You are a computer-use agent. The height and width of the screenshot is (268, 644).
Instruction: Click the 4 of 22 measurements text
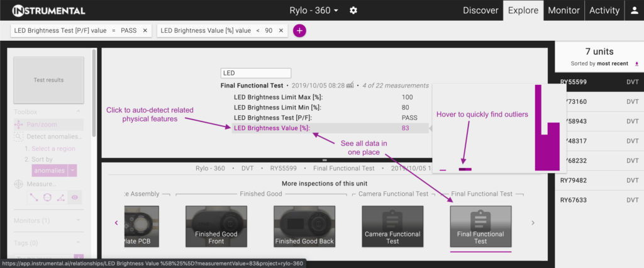pyautogui.click(x=396, y=86)
